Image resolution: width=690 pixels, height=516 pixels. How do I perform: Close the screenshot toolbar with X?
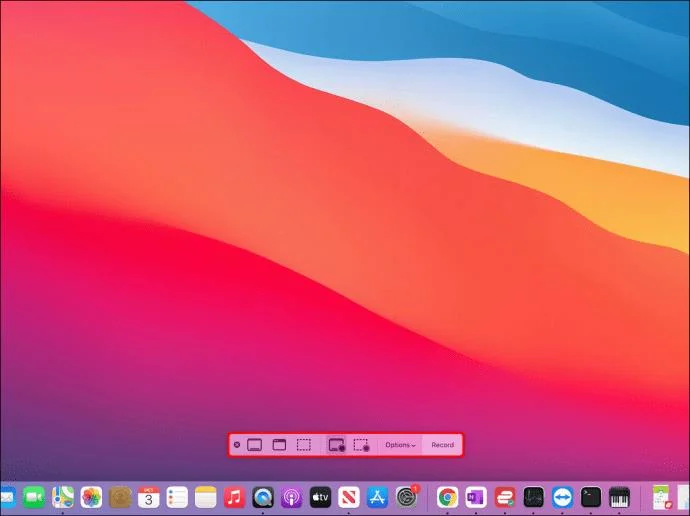(237, 445)
